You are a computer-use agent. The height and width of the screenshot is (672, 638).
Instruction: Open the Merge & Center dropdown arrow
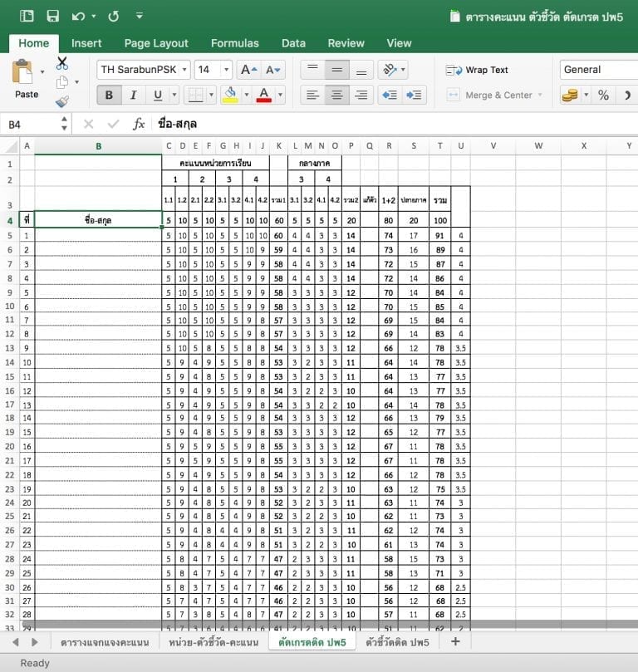[540, 95]
